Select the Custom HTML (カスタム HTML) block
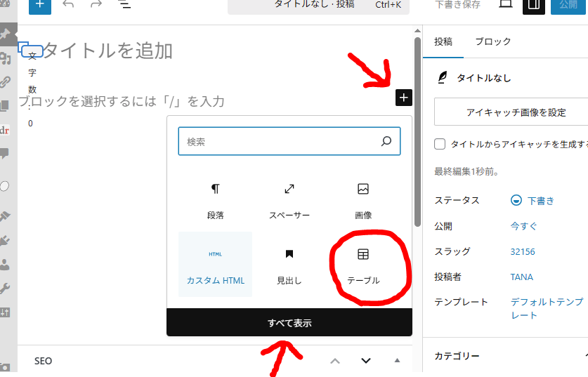588x377 pixels. click(x=216, y=265)
